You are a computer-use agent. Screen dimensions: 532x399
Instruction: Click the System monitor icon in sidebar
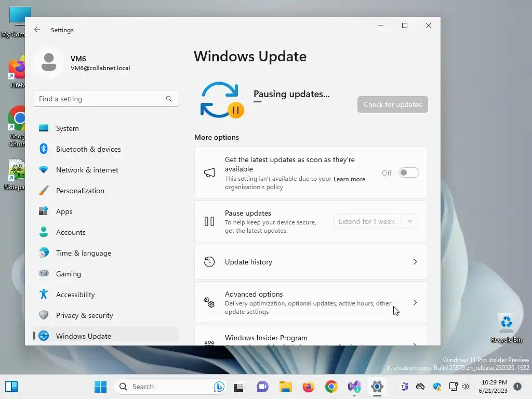click(x=44, y=128)
